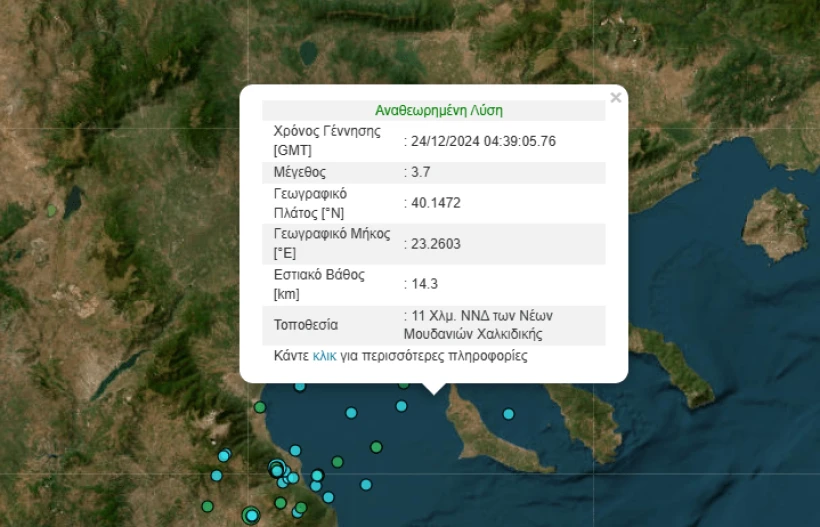Click large ringed cyan marker at bottom edge
Viewport: 820px width, 527px height.
coord(251,515)
